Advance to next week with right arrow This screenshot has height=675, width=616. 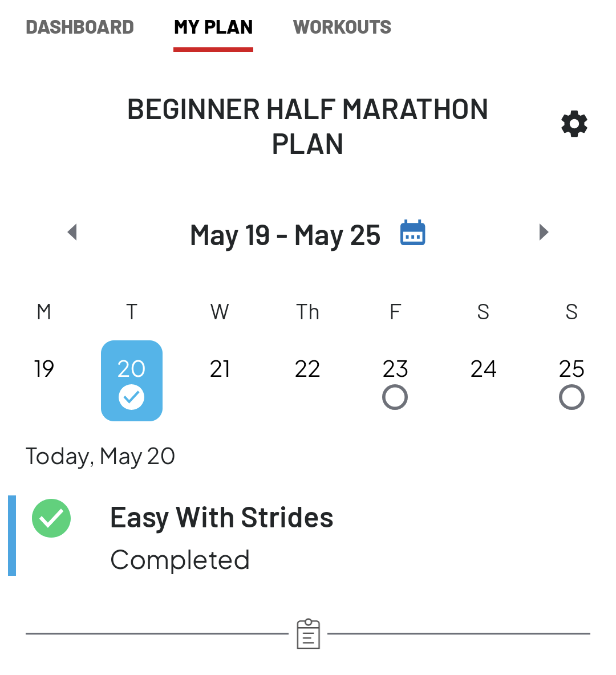coord(544,232)
